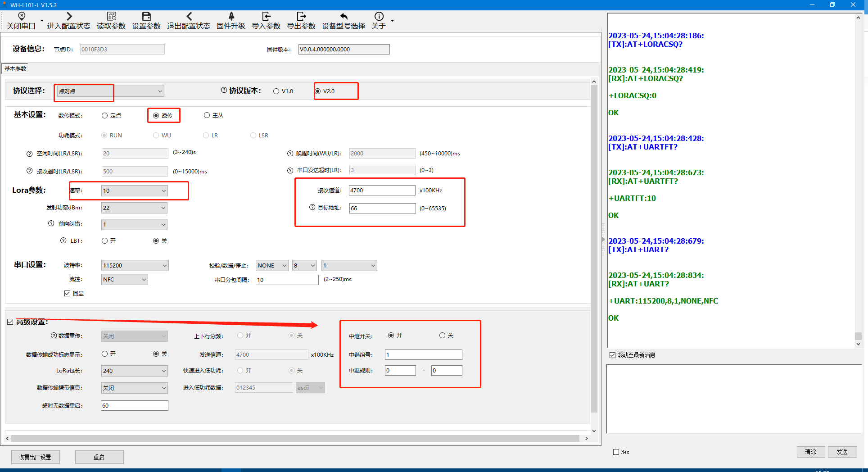Click the 导入参数 import parameters icon

pyautogui.click(x=266, y=17)
